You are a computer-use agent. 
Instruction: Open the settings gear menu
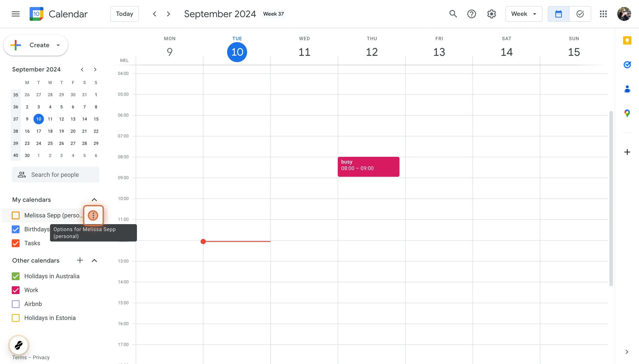pos(491,14)
